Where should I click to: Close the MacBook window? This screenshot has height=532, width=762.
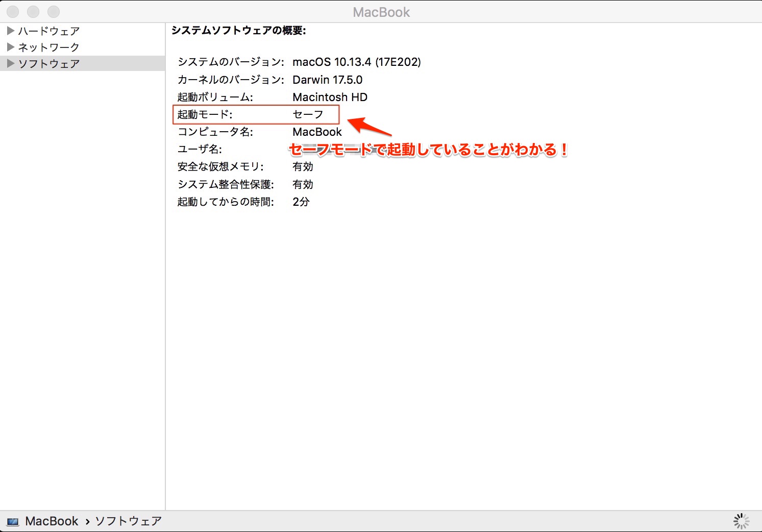(x=13, y=12)
